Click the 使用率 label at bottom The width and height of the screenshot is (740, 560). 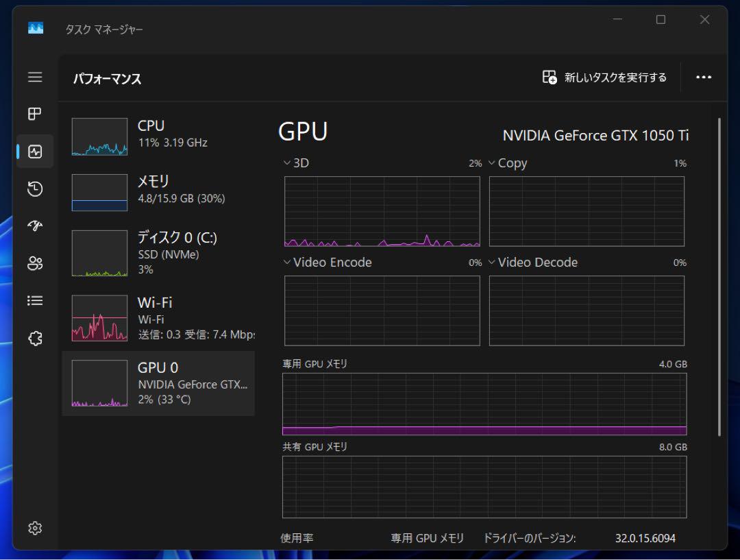tap(297, 538)
